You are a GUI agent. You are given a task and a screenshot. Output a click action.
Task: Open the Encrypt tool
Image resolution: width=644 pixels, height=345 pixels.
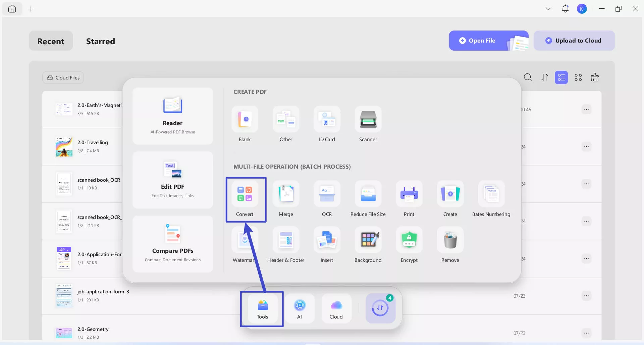[x=409, y=240]
